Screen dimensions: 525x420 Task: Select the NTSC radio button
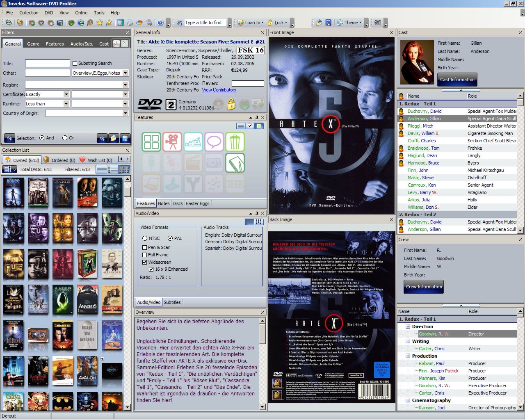[145, 238]
